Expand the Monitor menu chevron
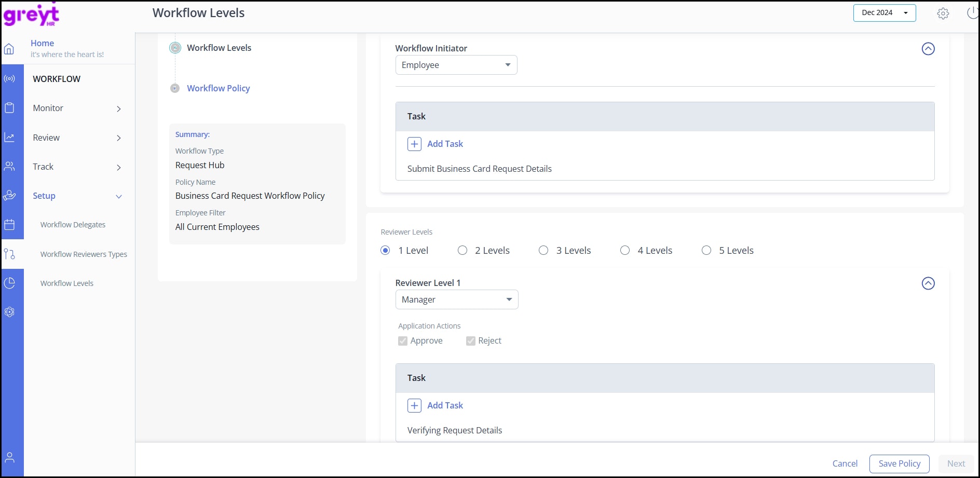 point(119,109)
